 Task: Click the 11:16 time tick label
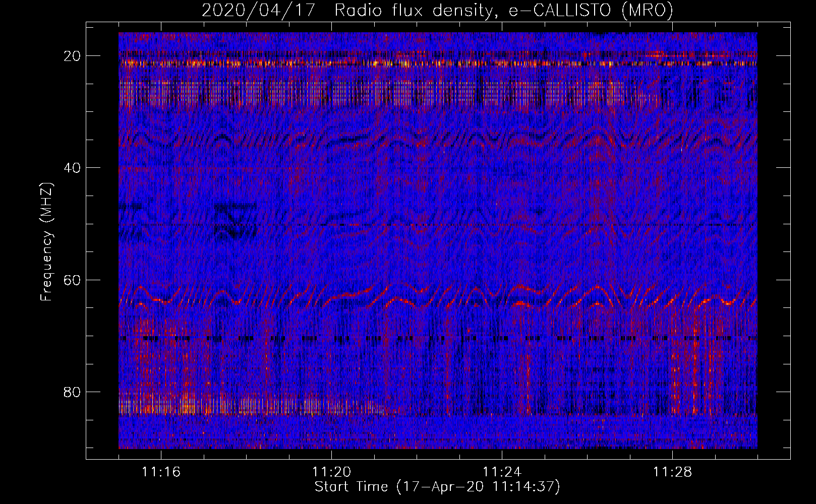point(161,472)
